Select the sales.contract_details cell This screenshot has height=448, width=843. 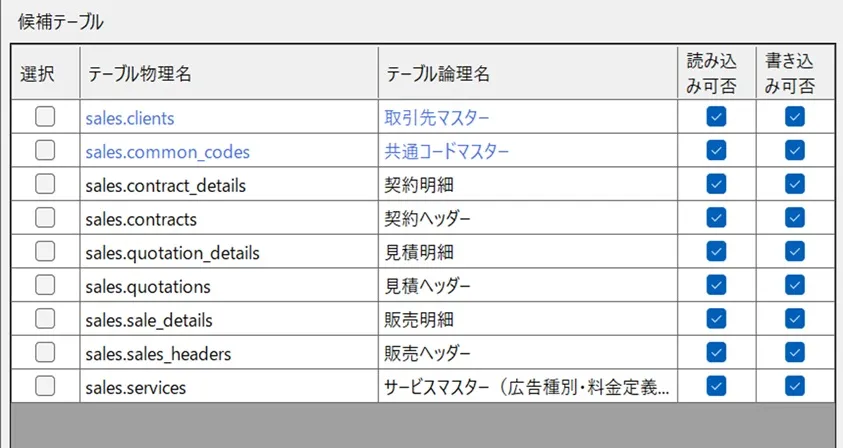click(229, 184)
